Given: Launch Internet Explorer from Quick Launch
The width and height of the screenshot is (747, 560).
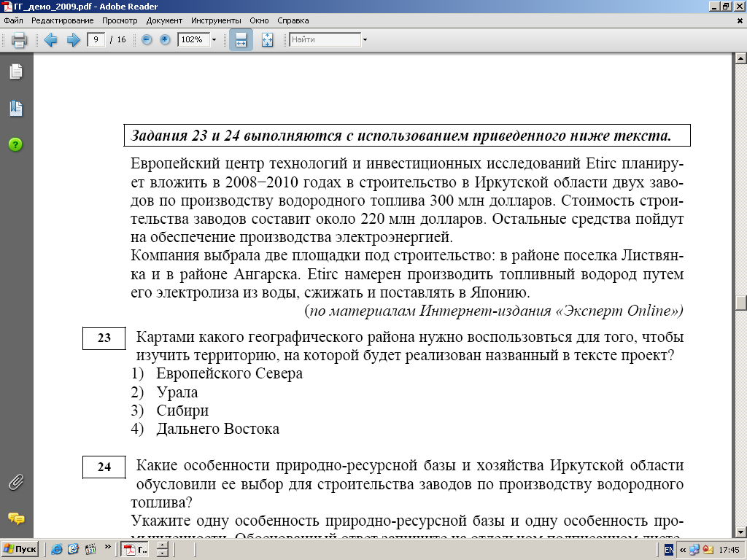Looking at the screenshot, I should tap(57, 549).
